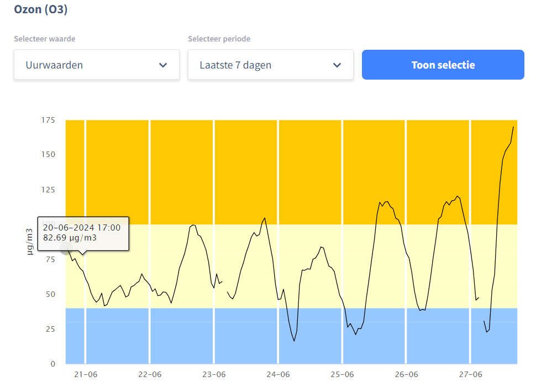This screenshot has width=536, height=392.
Task: Click the "µg/m3" y-axis unit title
Action: click(31, 242)
